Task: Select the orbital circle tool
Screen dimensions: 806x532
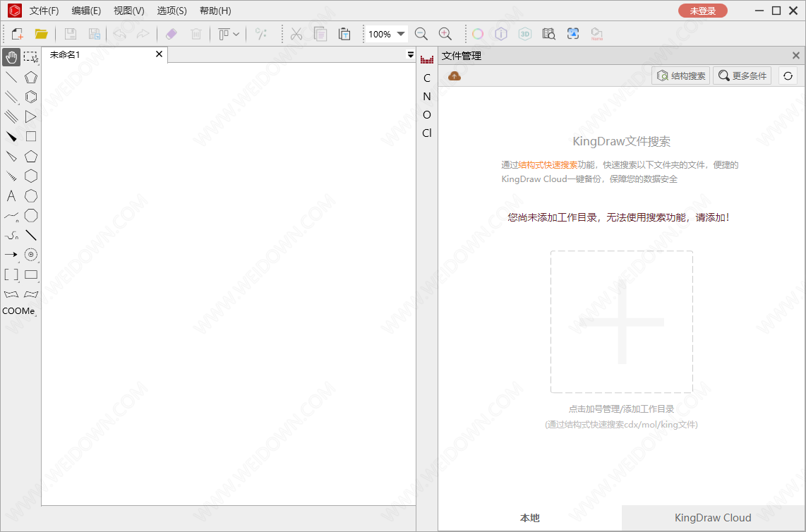Action: click(31, 255)
